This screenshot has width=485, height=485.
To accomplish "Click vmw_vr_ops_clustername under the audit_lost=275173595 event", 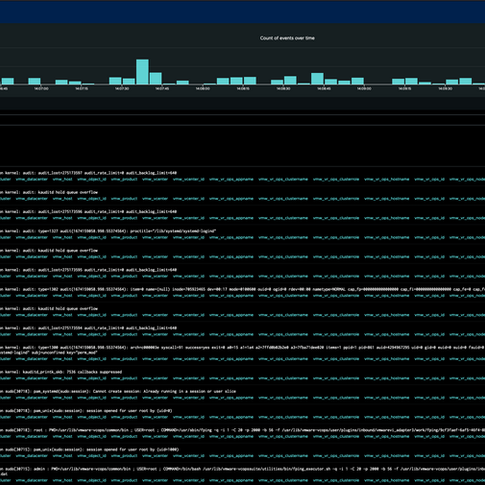I will [283, 276].
